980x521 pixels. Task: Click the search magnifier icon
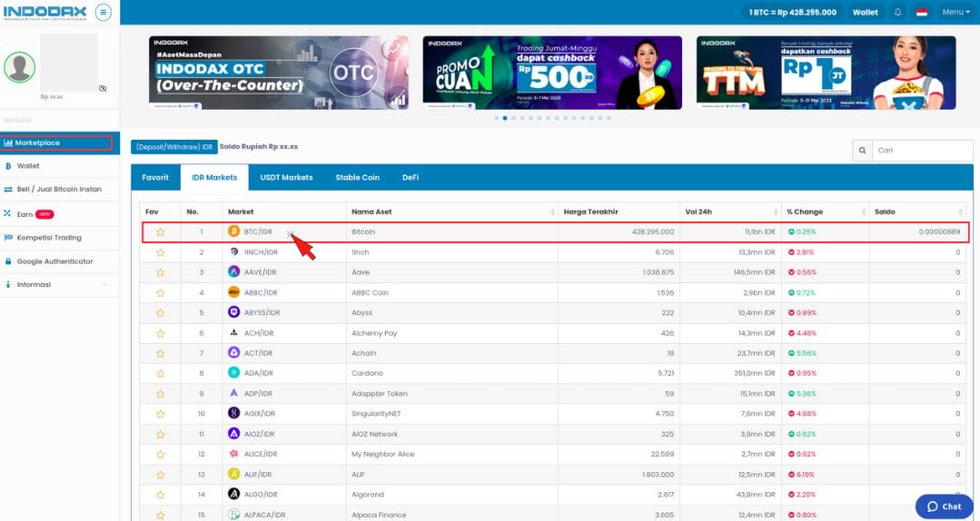[x=862, y=151]
